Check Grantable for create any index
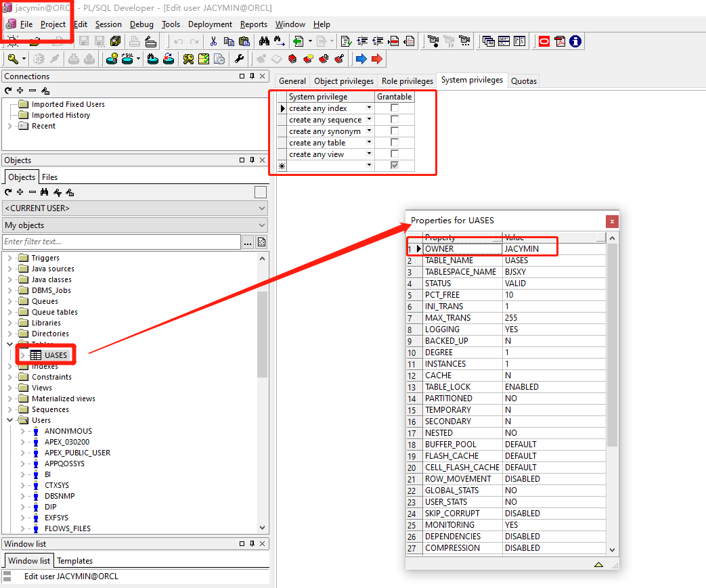706x588 pixels. [x=395, y=108]
